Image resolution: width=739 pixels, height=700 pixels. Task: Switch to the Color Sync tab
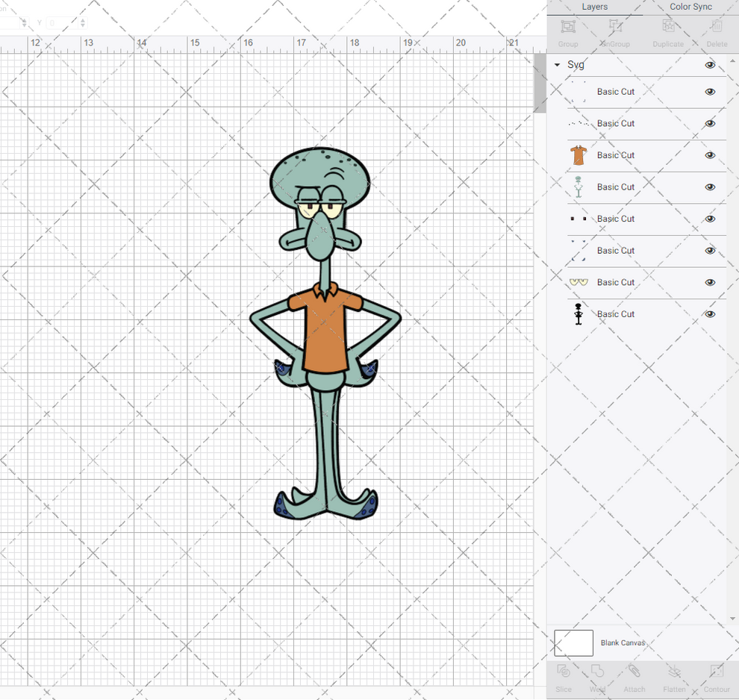[690, 7]
